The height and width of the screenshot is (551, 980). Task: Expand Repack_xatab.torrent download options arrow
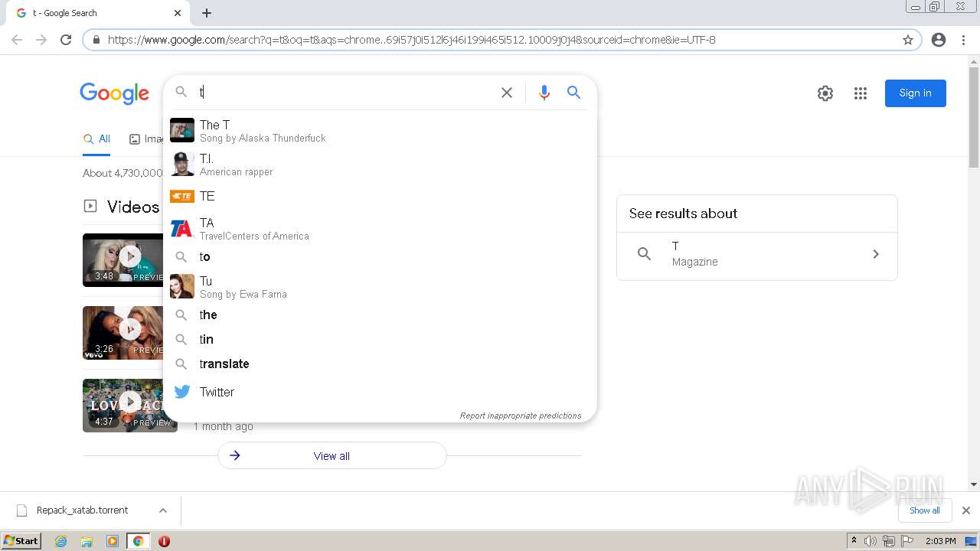click(x=163, y=510)
